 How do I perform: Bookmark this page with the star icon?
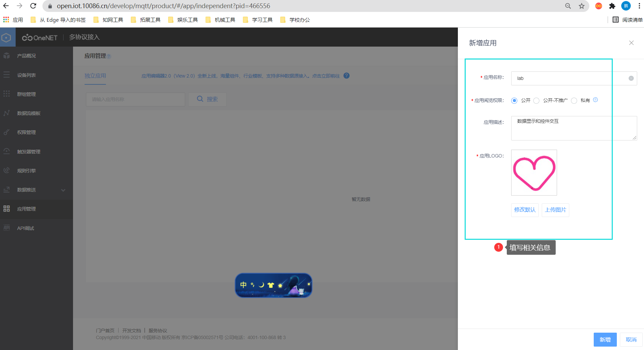[x=582, y=6]
